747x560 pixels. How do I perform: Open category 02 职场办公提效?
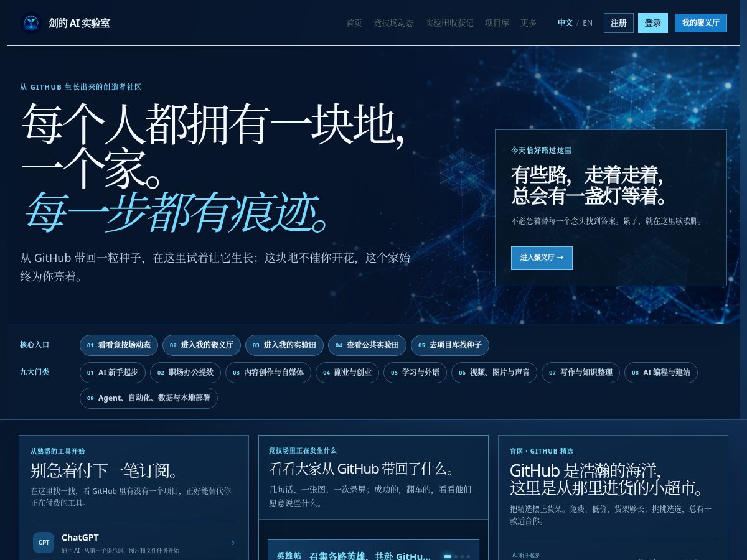[186, 373]
